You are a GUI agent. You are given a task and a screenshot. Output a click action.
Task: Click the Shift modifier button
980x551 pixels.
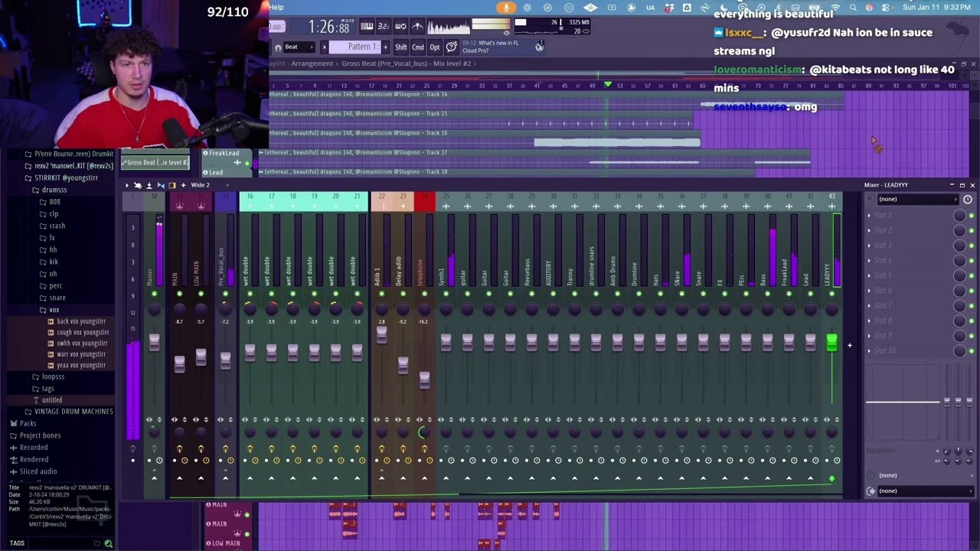[x=401, y=47]
